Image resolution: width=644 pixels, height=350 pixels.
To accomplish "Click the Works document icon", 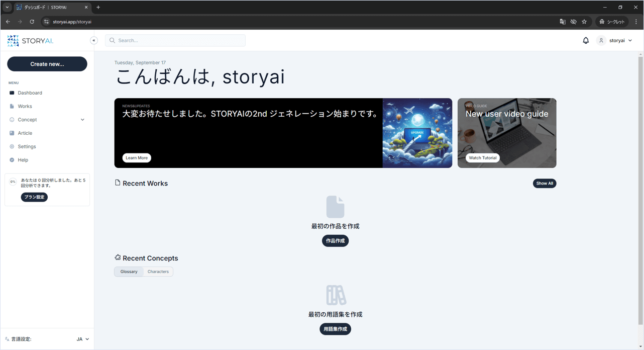I will 12,106.
